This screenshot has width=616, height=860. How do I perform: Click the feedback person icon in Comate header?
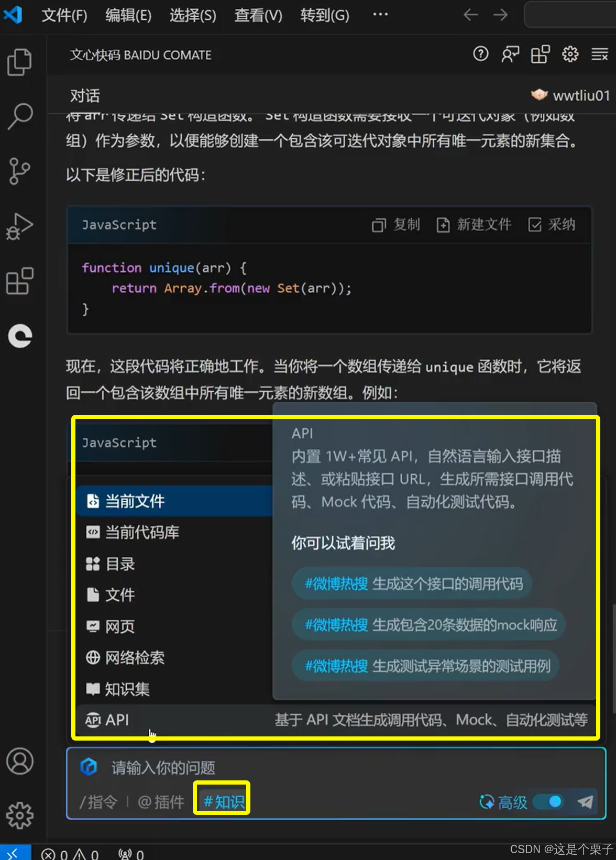(x=510, y=54)
